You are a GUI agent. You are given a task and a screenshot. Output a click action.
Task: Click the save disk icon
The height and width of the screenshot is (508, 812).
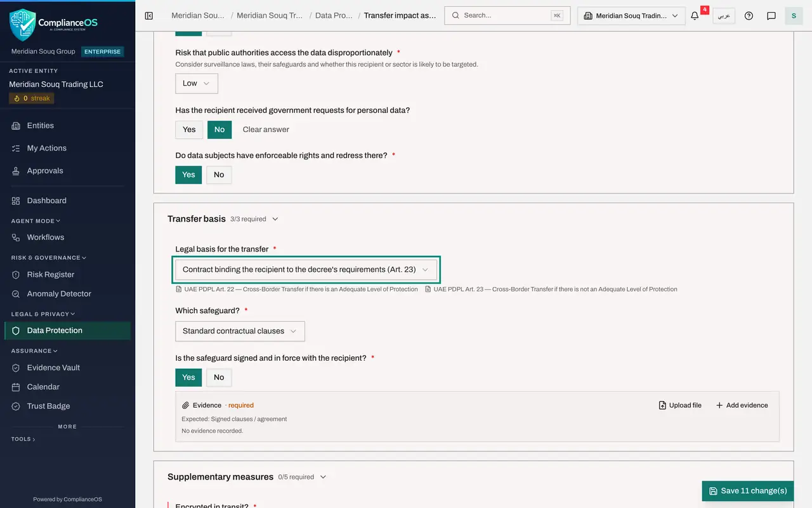[713, 491]
